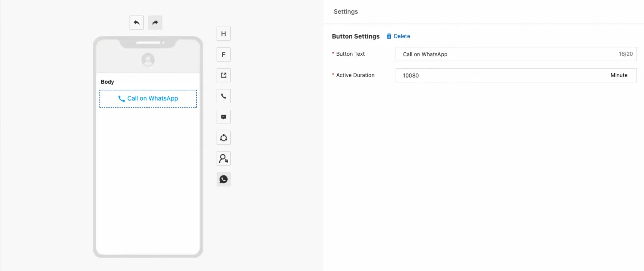Screen dimensions: 644x271
Task: Add a phone call button component
Action: click(x=224, y=96)
